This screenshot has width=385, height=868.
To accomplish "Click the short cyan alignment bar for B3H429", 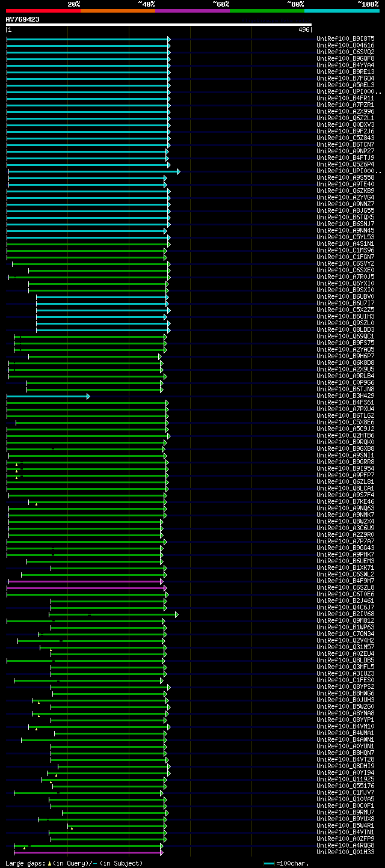I will pyautogui.click(x=48, y=396).
